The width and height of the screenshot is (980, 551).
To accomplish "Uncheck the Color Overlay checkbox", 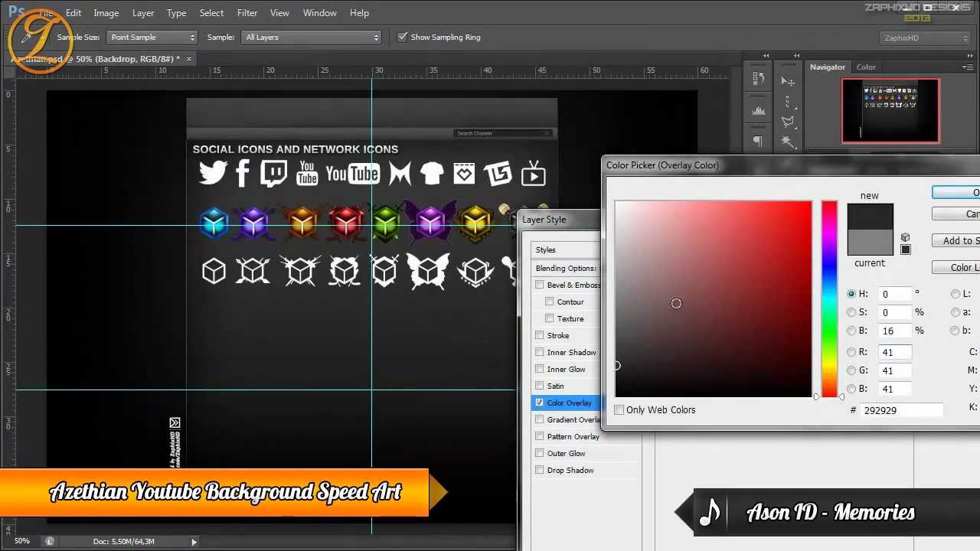I will [540, 403].
